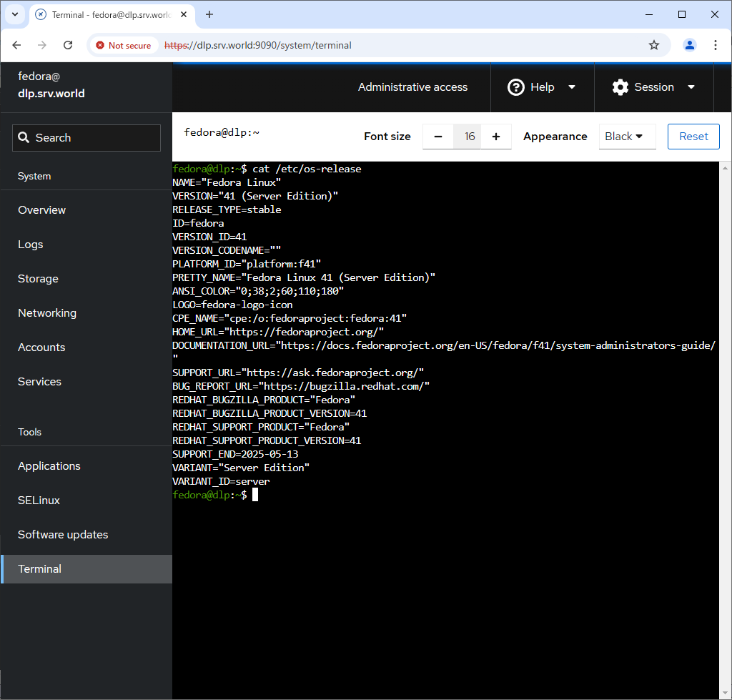Open the Software updates page
Viewport: 732px width, 700px height.
[86, 535]
